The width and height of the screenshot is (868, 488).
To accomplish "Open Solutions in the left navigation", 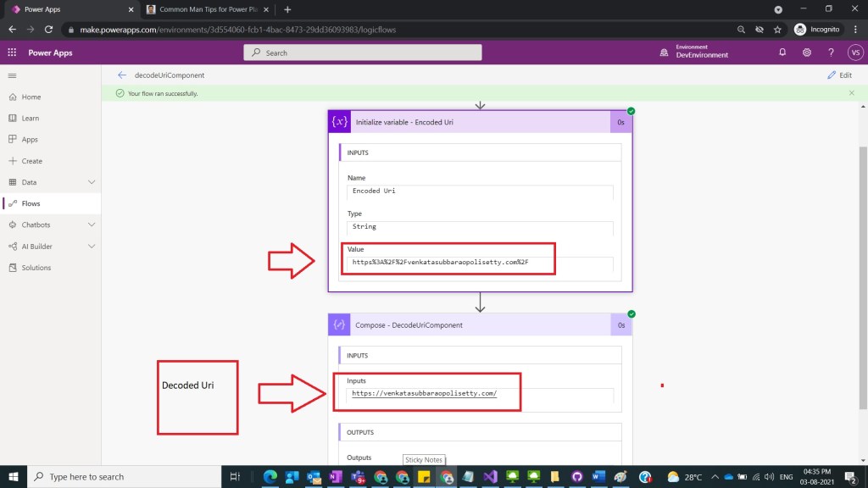I will 36,268.
